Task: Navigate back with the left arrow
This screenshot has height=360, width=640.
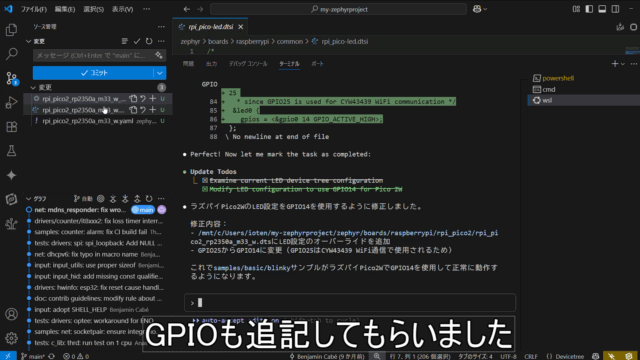Action: pyautogui.click(x=187, y=9)
